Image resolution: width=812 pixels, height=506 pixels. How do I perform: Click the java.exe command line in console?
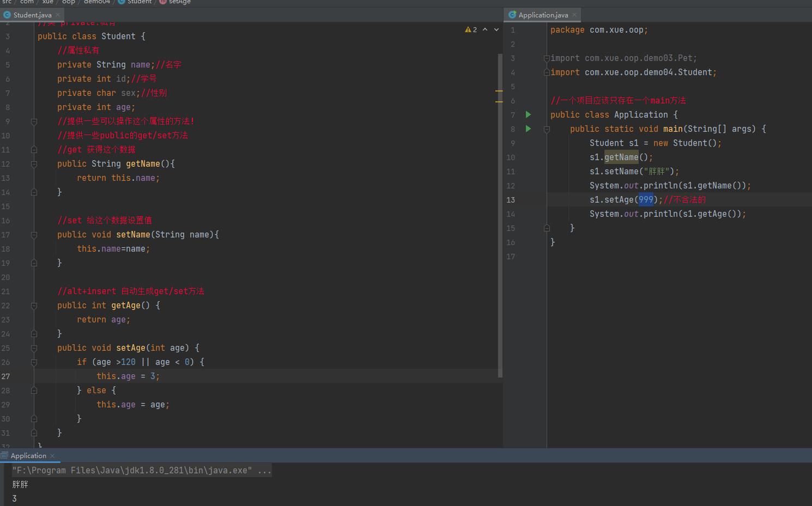[142, 471]
